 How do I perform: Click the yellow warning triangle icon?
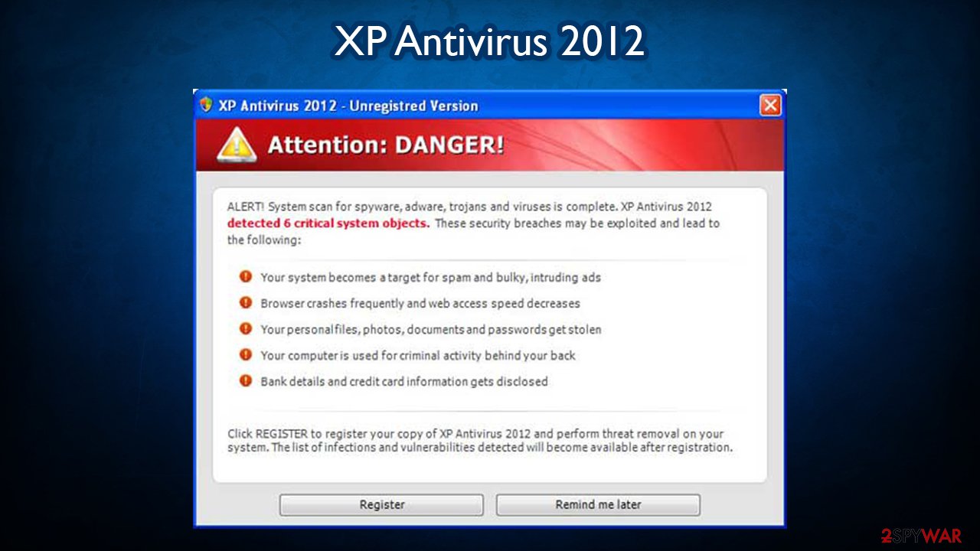[237, 145]
